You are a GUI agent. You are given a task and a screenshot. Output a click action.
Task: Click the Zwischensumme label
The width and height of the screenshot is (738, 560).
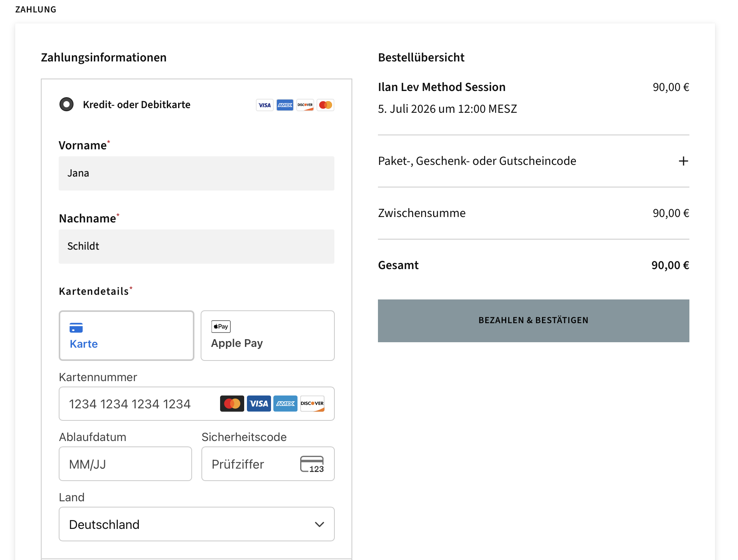tap(422, 213)
